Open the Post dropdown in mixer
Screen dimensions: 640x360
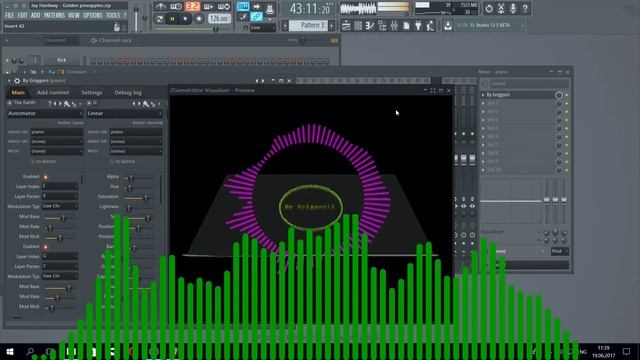pyautogui.click(x=559, y=251)
